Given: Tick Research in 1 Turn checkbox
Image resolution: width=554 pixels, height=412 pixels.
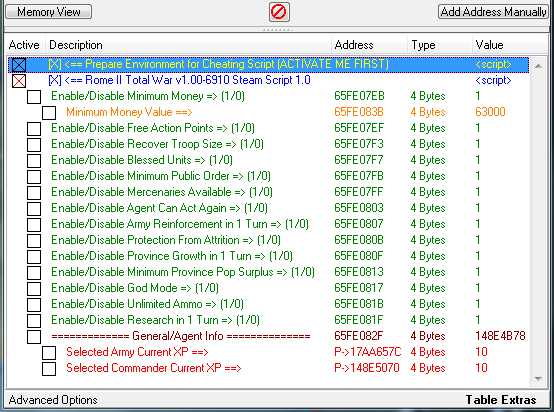Looking at the screenshot, I should [x=34, y=320].
